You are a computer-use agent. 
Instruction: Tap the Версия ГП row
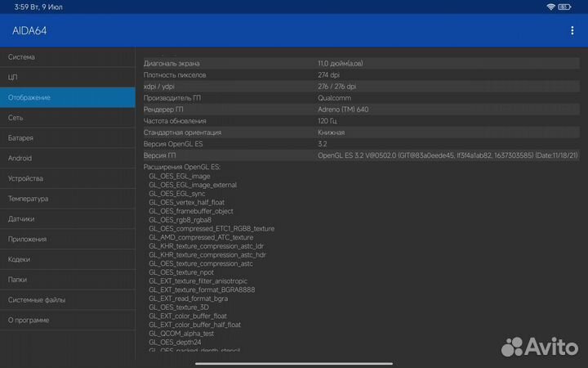click(359, 155)
